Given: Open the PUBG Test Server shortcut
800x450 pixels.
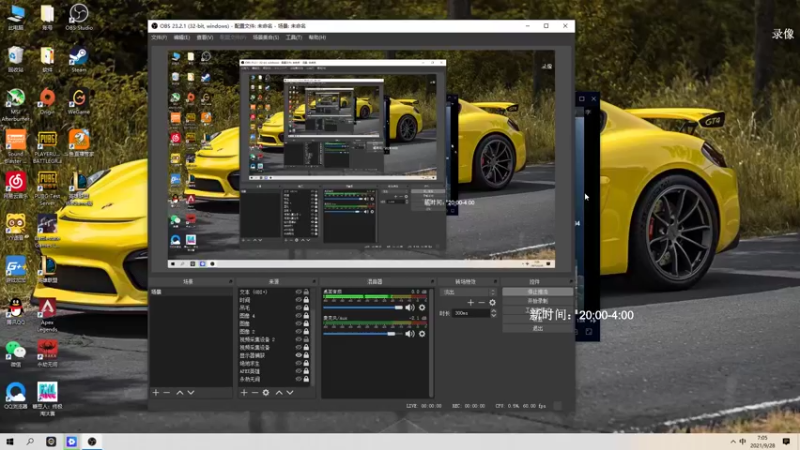Looking at the screenshot, I should pos(47,188).
